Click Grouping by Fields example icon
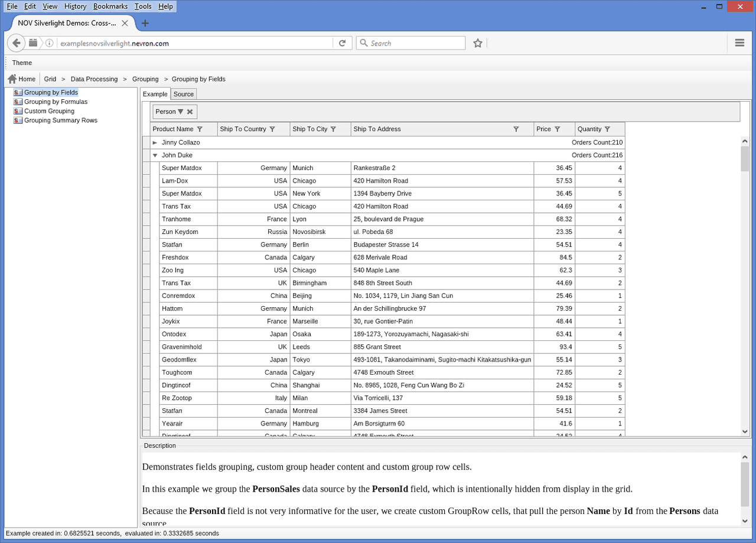Image resolution: width=756 pixels, height=543 pixels. (18, 92)
